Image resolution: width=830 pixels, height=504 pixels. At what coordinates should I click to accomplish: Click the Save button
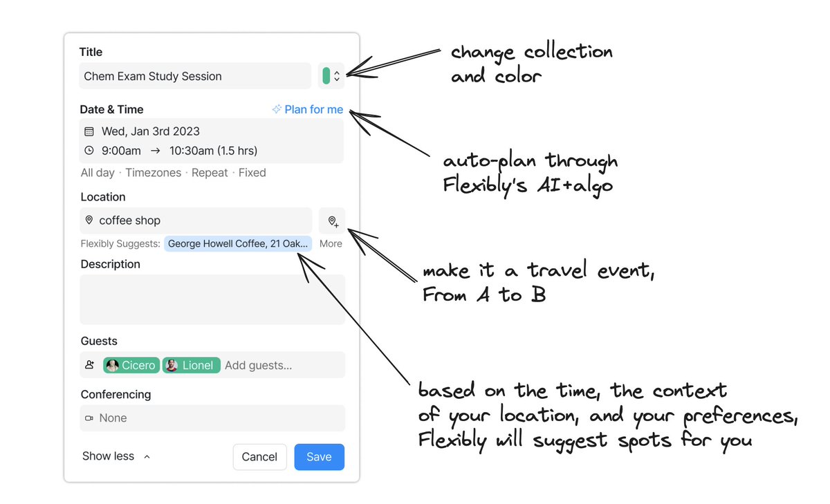pyautogui.click(x=319, y=457)
